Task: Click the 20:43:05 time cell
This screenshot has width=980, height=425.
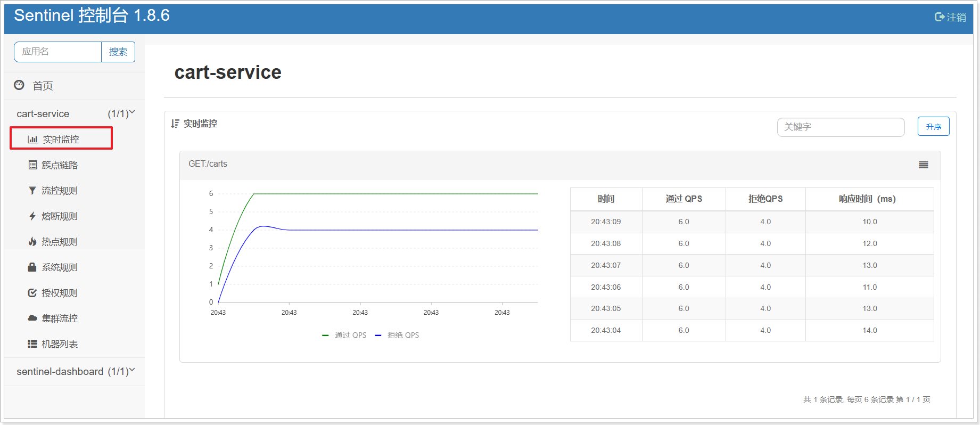Action: click(x=606, y=308)
